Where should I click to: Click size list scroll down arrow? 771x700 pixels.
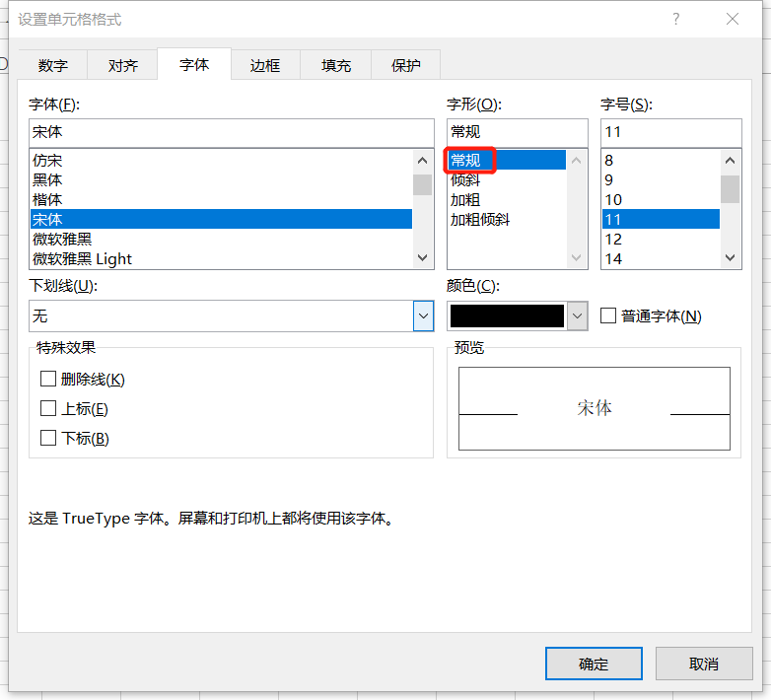[731, 257]
